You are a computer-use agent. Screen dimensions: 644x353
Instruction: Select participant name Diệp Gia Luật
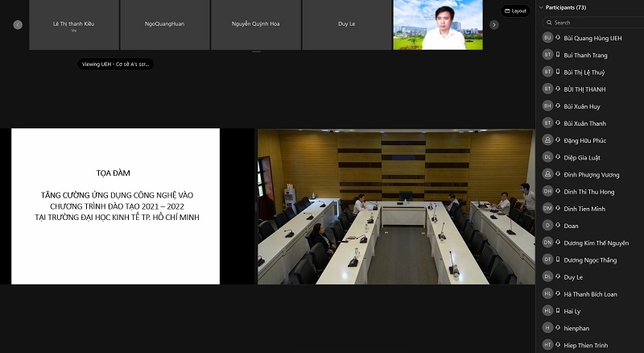click(x=581, y=158)
